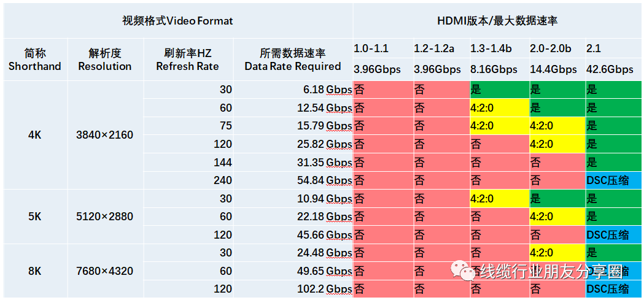Click the 7680×4320 resolution cell
Viewport: 644px width, 300px height.
click(x=105, y=271)
